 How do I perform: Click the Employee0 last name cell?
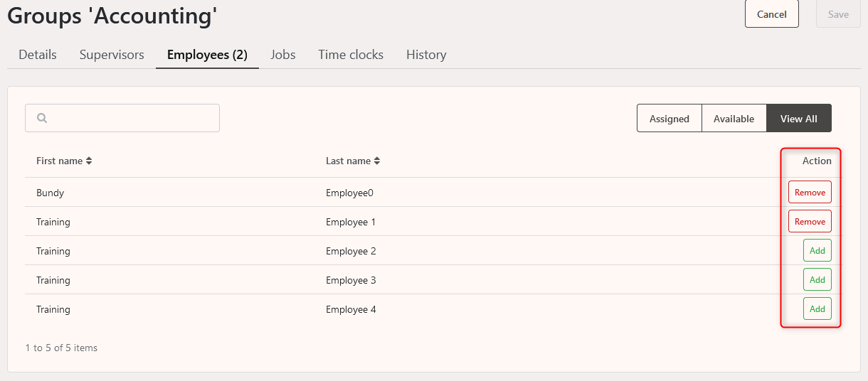pos(349,193)
